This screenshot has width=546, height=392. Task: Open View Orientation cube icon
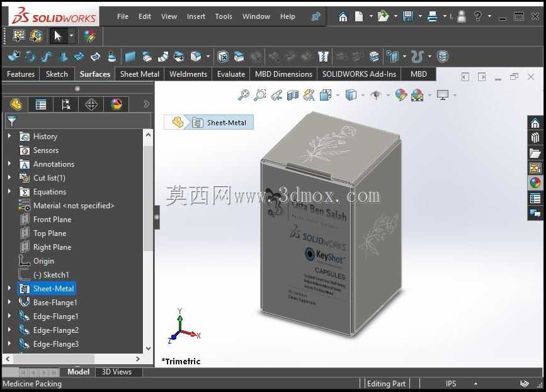coord(326,94)
